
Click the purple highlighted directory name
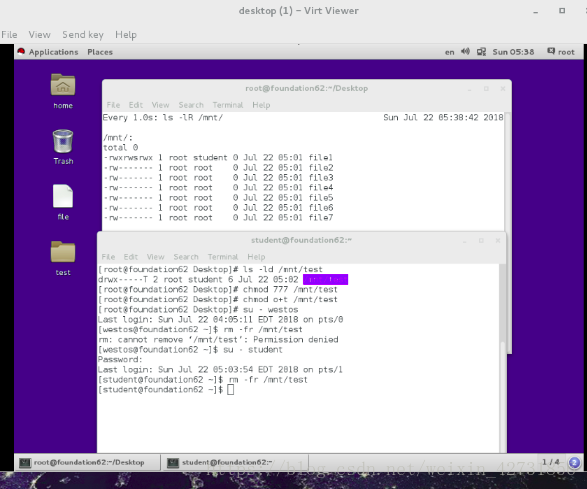pyautogui.click(x=325, y=280)
